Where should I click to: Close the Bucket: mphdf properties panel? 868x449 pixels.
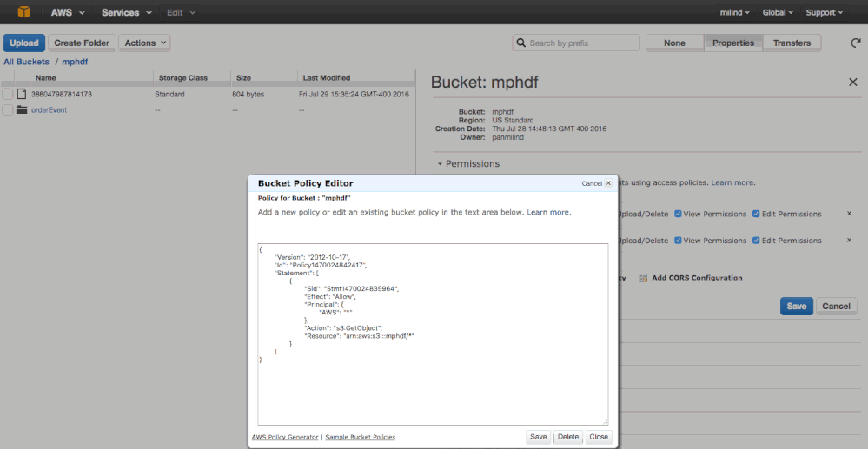click(x=852, y=83)
